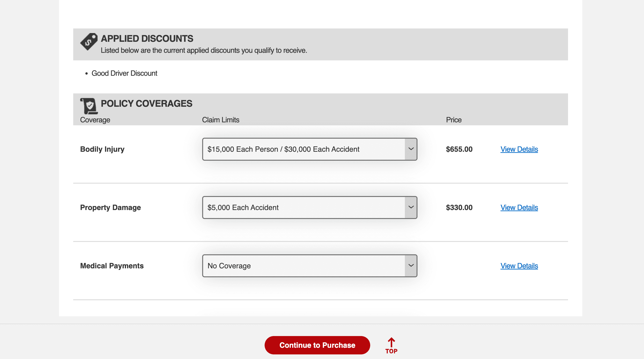Click the TOP link to return upward
644x359 pixels.
pyautogui.click(x=391, y=351)
